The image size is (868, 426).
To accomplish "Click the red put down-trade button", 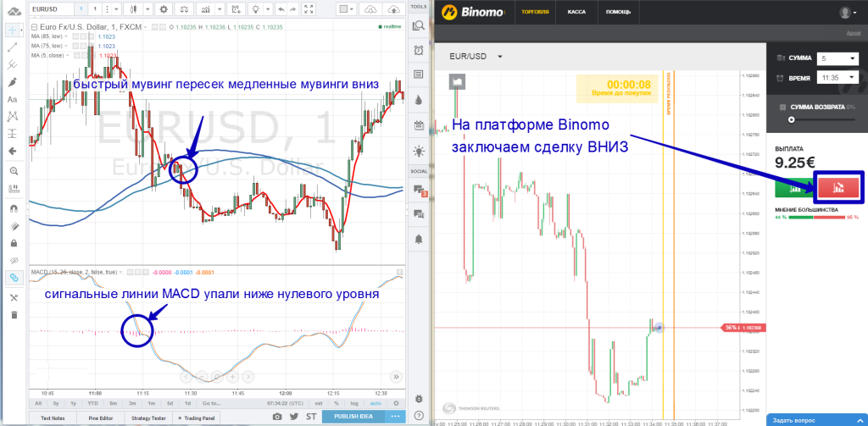I will pyautogui.click(x=838, y=189).
